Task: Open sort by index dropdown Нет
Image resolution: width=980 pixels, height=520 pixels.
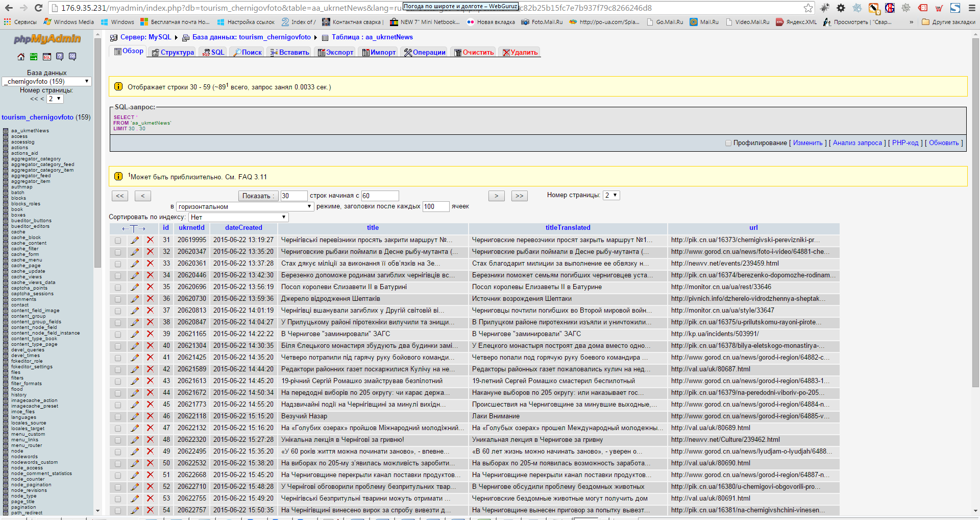Action: (x=238, y=217)
